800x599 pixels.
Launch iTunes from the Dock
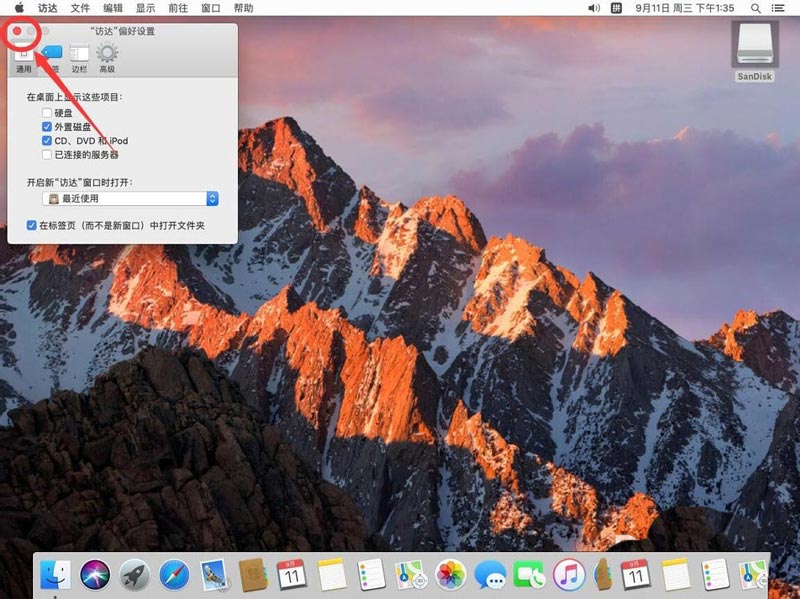click(568, 574)
